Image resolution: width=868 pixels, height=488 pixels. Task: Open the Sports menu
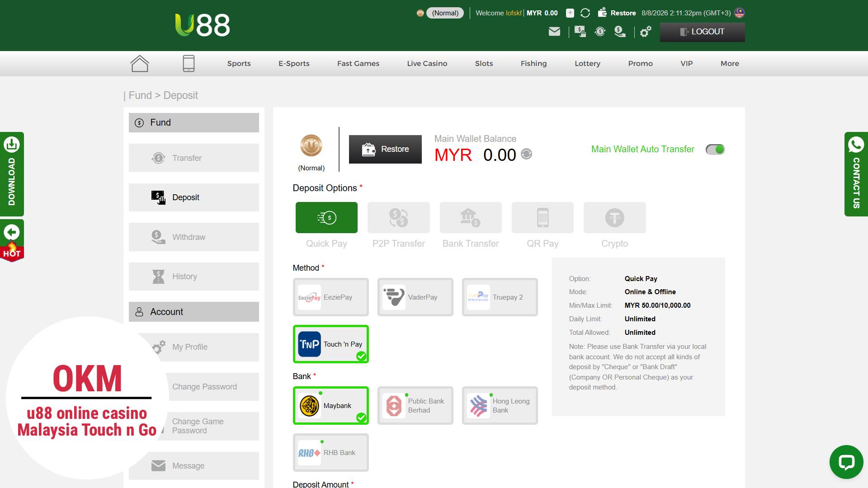[x=239, y=64]
